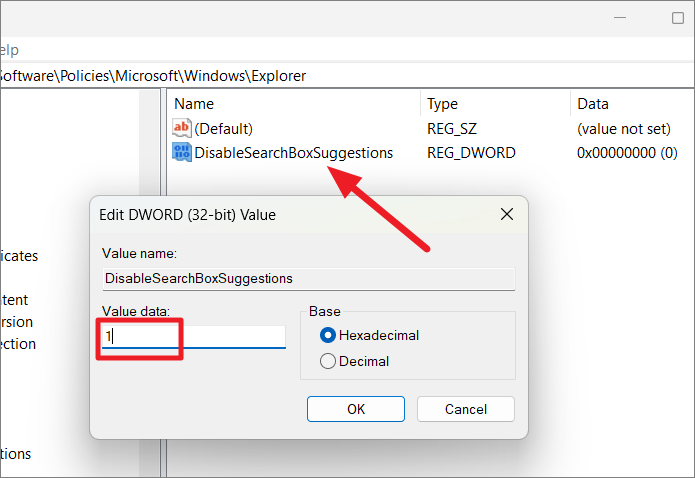Select the tree item ending in 'rsion'
Image resolution: width=695 pixels, height=478 pixels.
coord(16,322)
